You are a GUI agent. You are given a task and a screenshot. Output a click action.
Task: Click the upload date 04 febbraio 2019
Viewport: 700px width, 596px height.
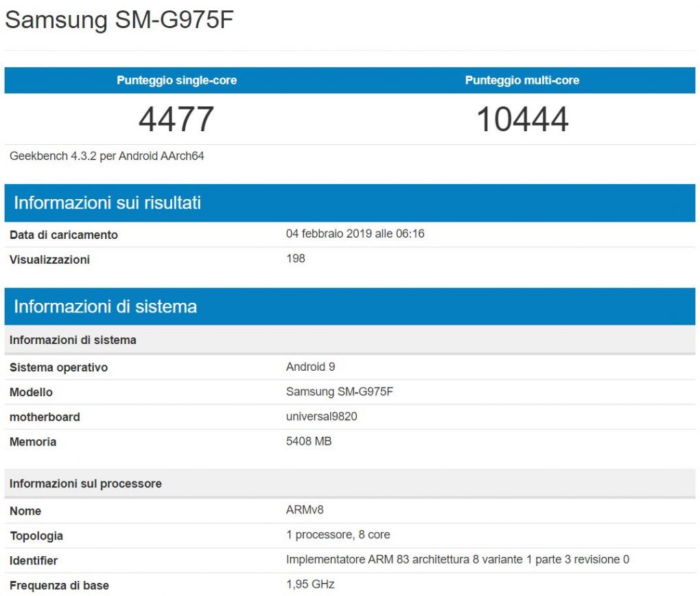coord(355,233)
